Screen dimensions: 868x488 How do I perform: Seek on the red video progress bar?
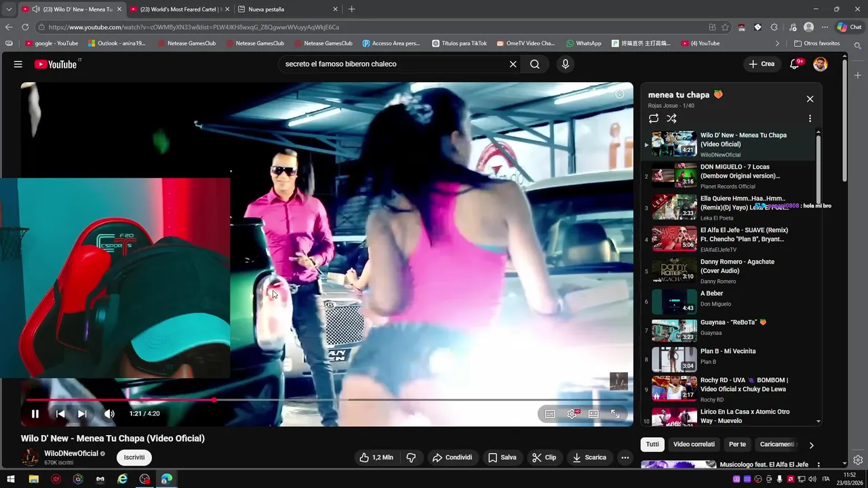pyautogui.click(x=327, y=400)
